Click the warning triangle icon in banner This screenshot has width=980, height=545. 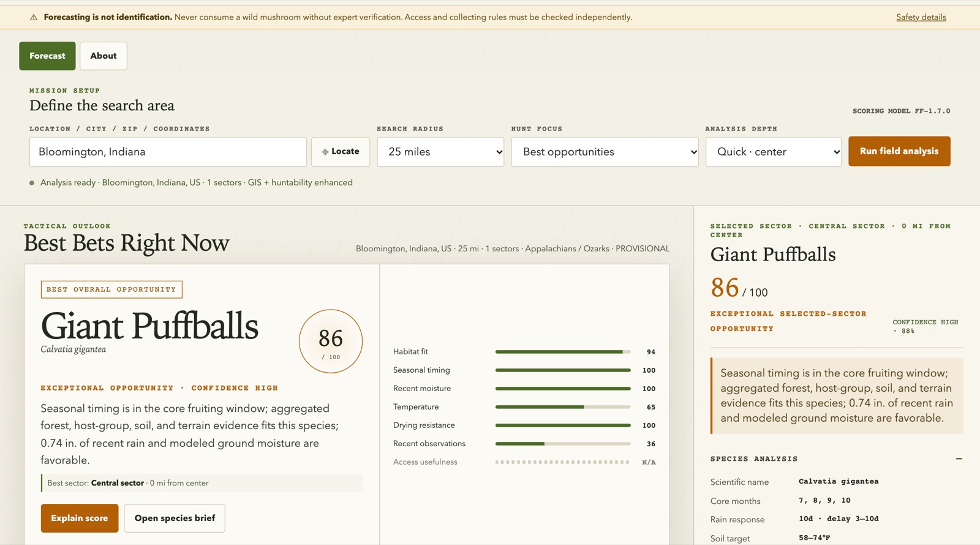click(x=34, y=17)
